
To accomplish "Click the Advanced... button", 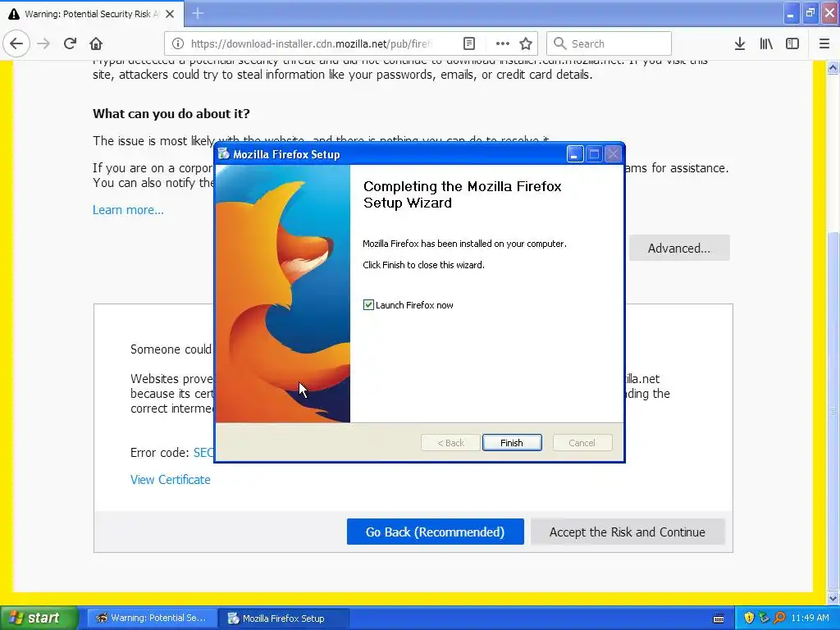I will [678, 248].
